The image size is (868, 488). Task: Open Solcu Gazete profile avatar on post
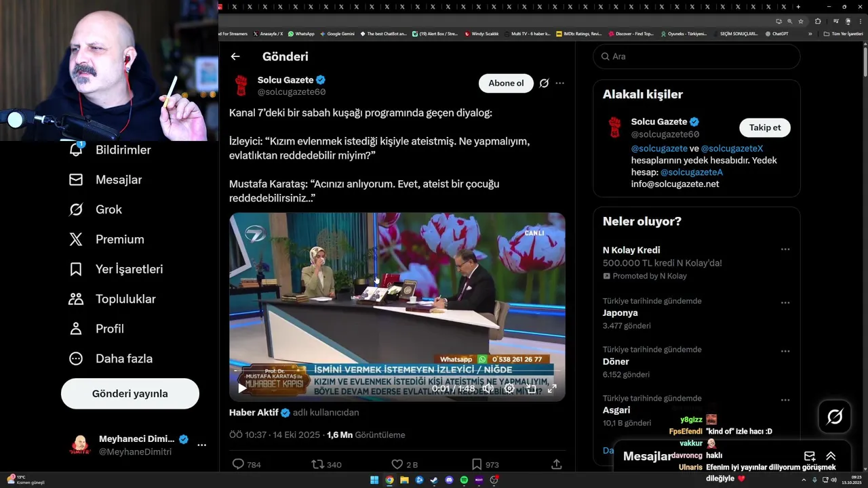tap(241, 85)
